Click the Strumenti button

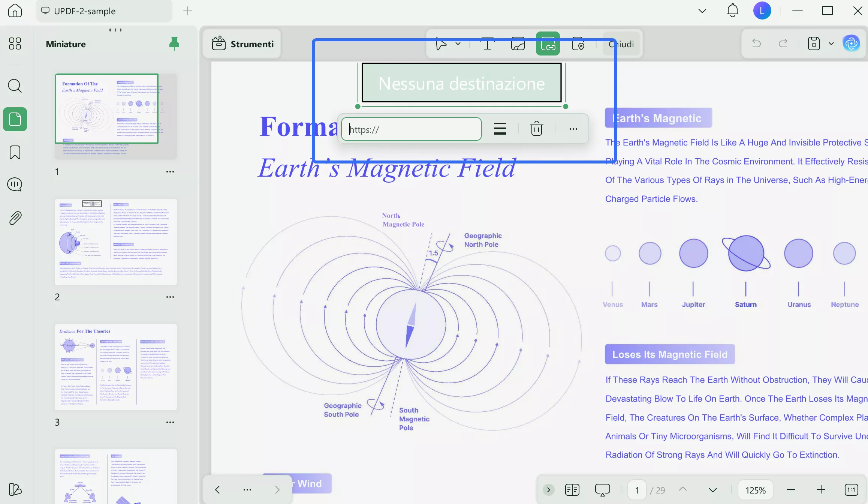[242, 44]
